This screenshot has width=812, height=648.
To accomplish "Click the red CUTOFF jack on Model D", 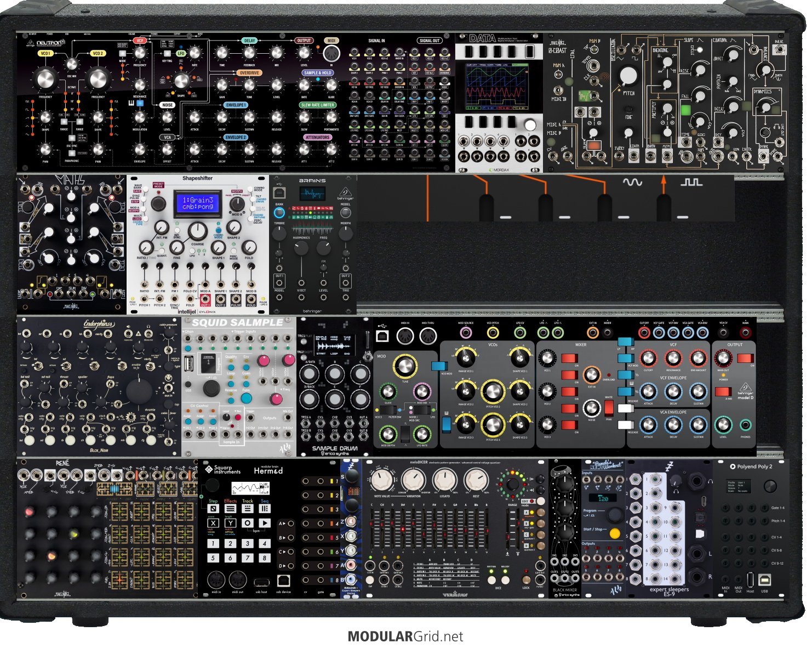I will click(x=645, y=332).
